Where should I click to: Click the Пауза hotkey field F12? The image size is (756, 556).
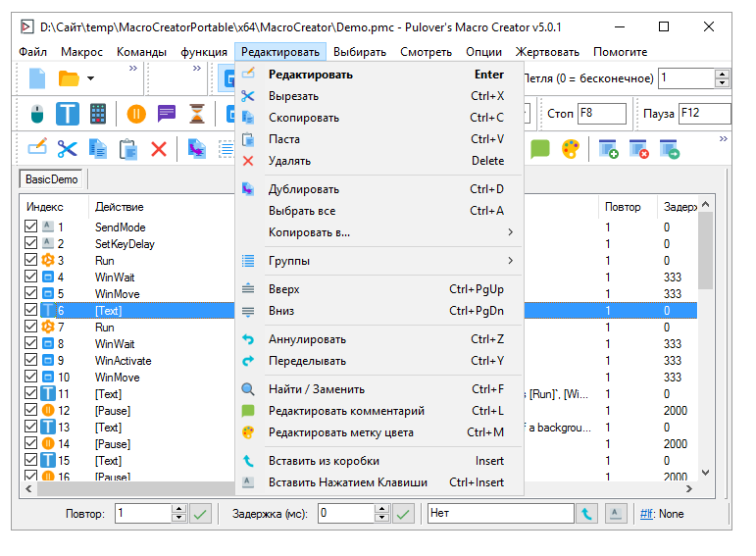704,114
